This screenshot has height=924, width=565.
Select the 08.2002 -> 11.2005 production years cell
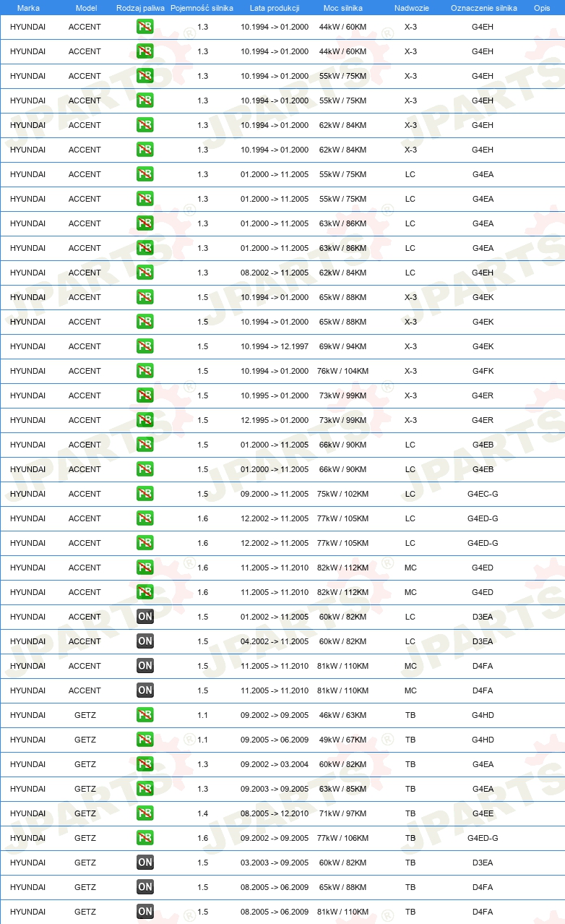tap(275, 273)
